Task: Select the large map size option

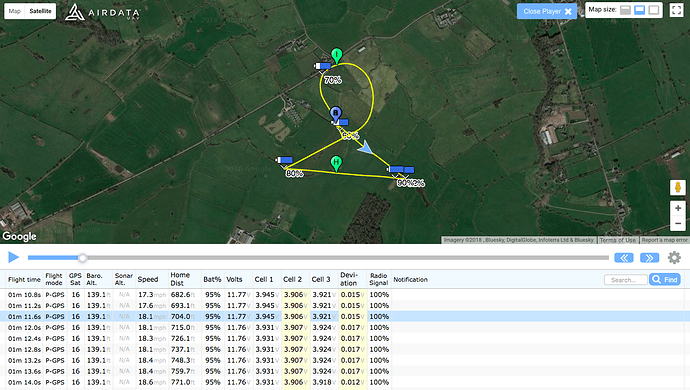Action: coord(654,10)
